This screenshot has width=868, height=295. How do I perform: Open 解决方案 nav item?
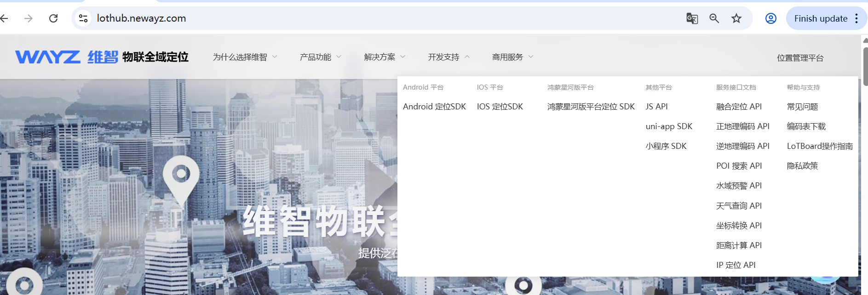point(379,57)
